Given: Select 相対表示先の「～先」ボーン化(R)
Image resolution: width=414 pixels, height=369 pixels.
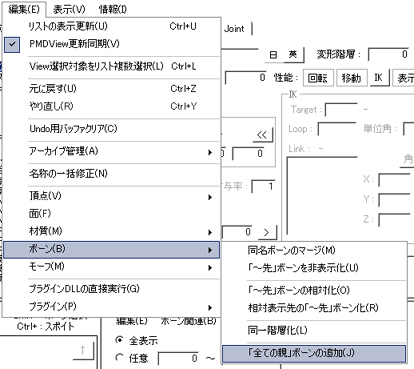Looking at the screenshot, I should (314, 308).
